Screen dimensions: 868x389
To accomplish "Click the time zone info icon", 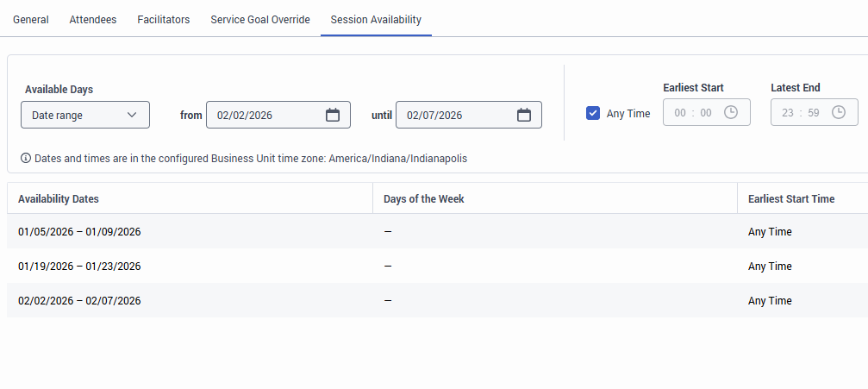I will pos(26,159).
